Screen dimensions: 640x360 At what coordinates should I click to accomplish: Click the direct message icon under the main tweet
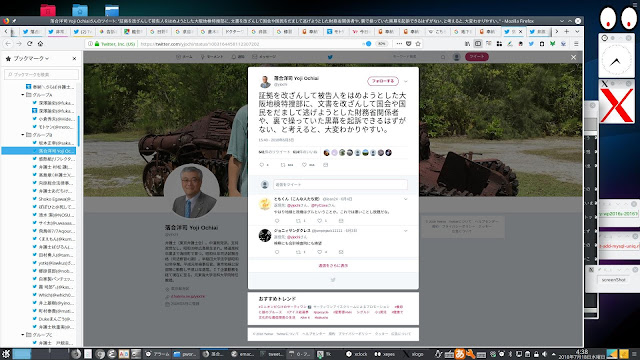click(x=325, y=165)
